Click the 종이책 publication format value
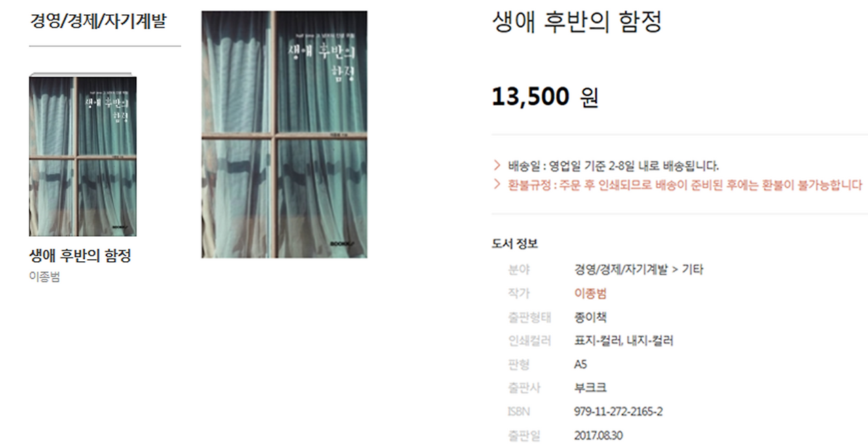The image size is (868, 445). pos(590,317)
